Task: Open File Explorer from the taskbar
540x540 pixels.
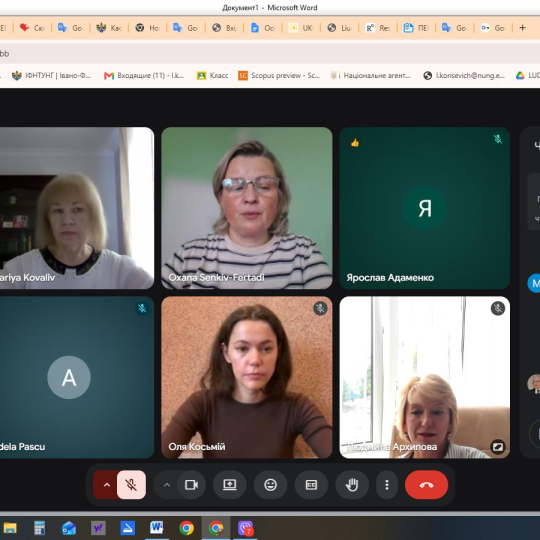Action: pyautogui.click(x=10, y=528)
